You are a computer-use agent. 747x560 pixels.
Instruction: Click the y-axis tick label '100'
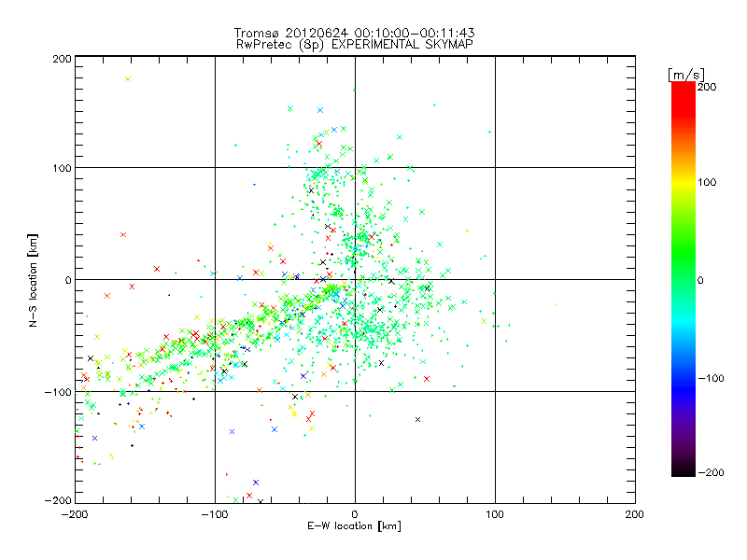(62, 168)
